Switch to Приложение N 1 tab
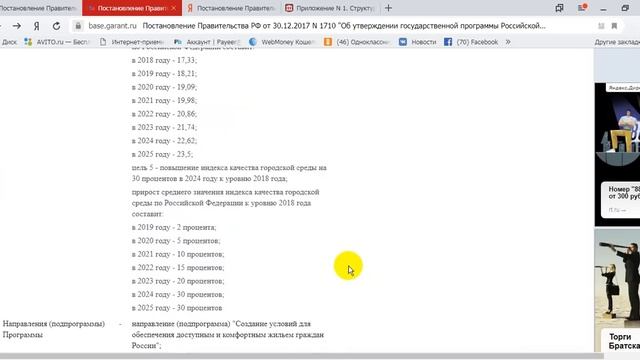This screenshot has width=640, height=360. pos(330,8)
